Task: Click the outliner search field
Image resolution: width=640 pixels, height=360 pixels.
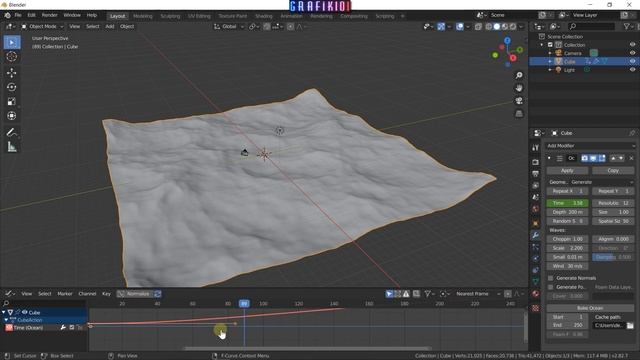Action: tap(591, 27)
